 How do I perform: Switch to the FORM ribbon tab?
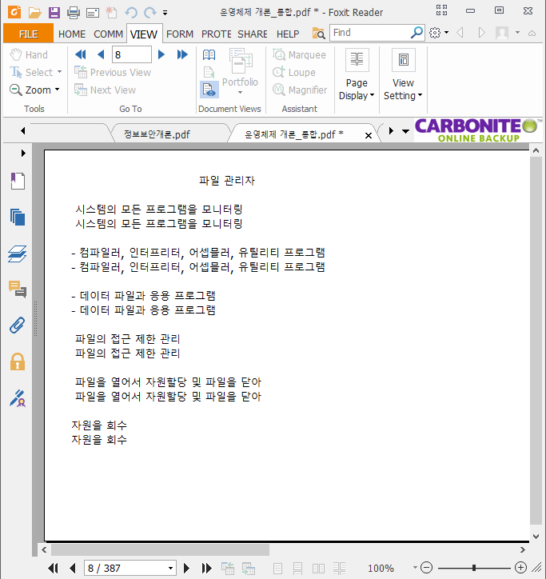pyautogui.click(x=180, y=34)
